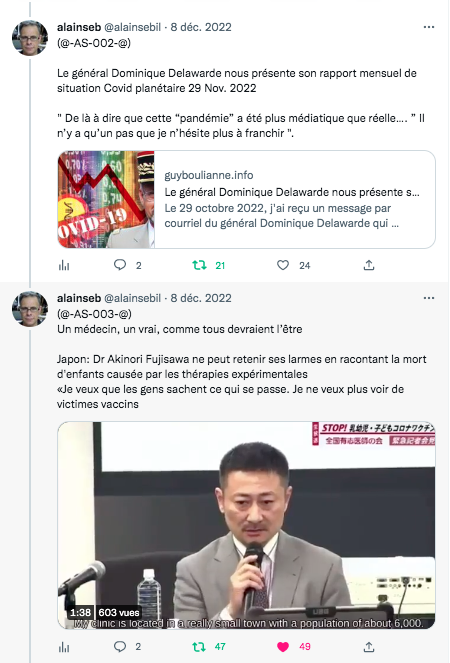This screenshot has width=450, height=663.
Task: Click alainseb display name on first tweet
Action: [x=79, y=27]
